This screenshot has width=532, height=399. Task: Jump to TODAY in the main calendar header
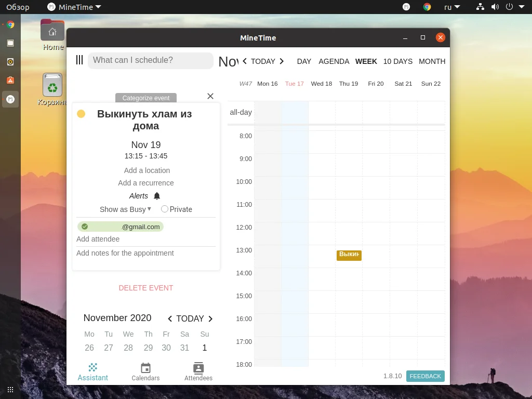click(x=263, y=61)
